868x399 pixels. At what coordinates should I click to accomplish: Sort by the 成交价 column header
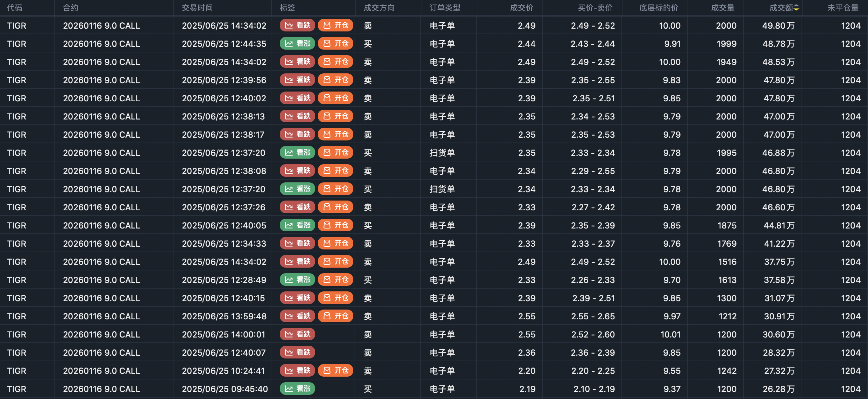coord(522,8)
